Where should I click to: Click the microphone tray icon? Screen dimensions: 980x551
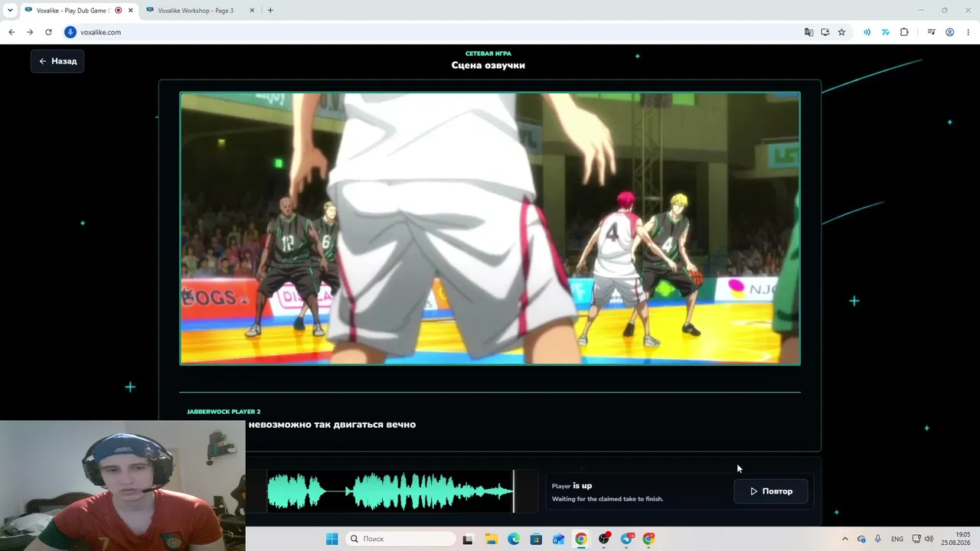point(878,539)
